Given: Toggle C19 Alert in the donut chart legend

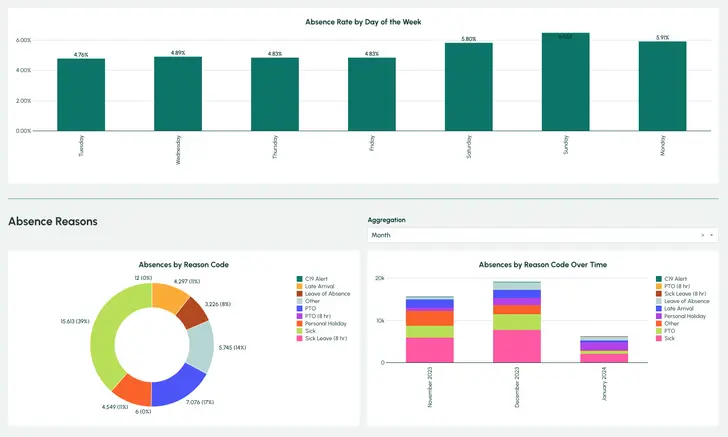Looking at the screenshot, I should coord(312,279).
